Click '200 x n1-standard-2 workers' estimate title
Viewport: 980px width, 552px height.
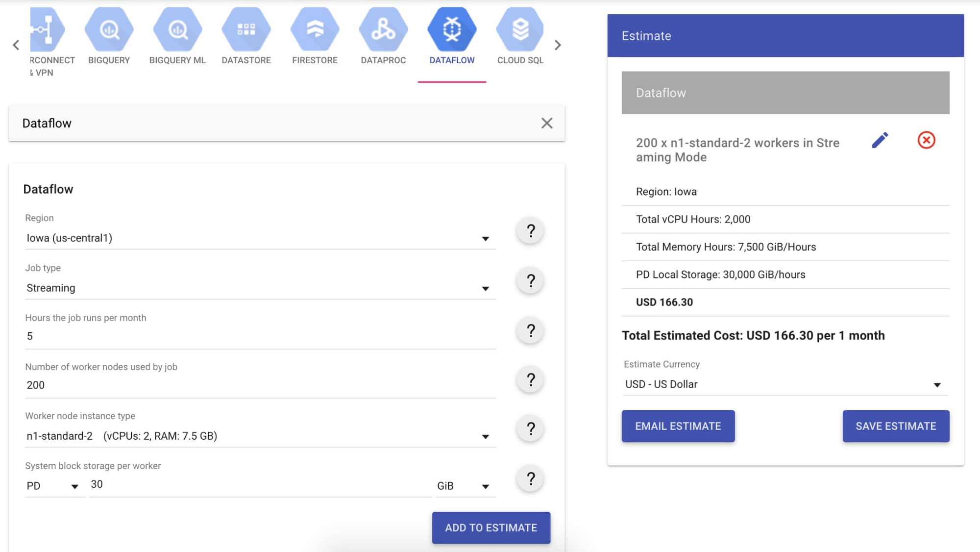(x=737, y=150)
